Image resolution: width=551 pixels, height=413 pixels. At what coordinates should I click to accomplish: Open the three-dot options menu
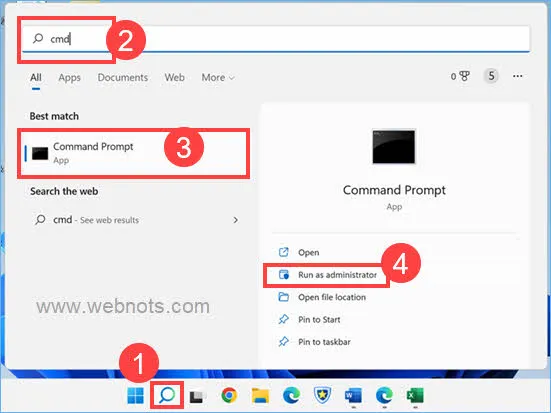tap(518, 76)
